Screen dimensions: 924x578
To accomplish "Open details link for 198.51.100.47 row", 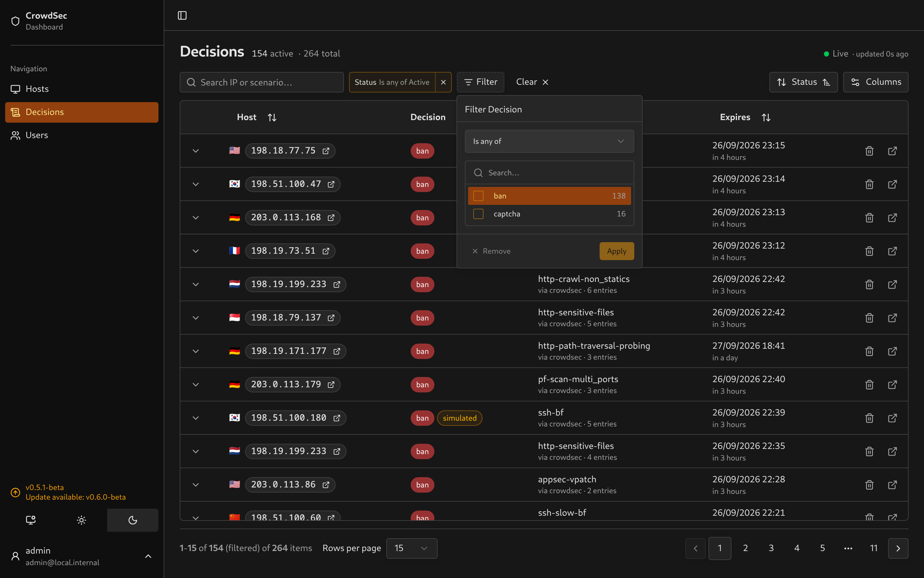I will click(892, 184).
